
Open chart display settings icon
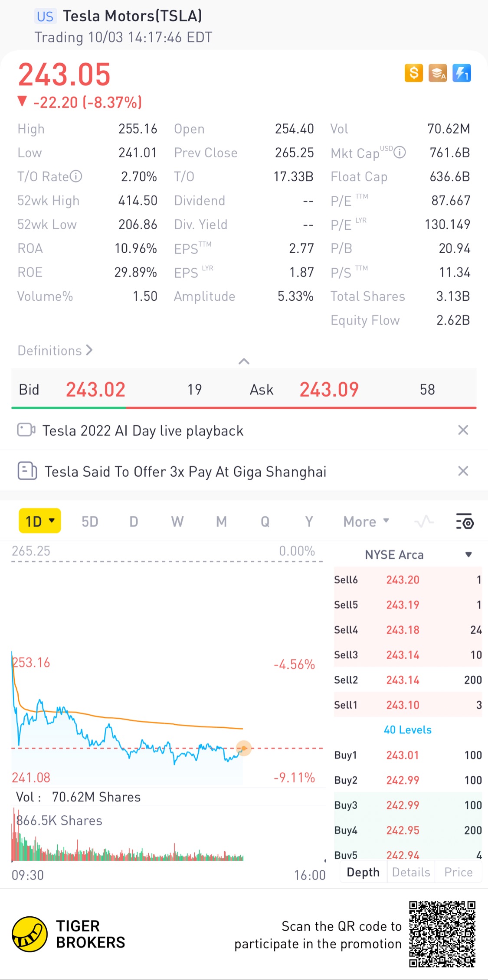465,521
